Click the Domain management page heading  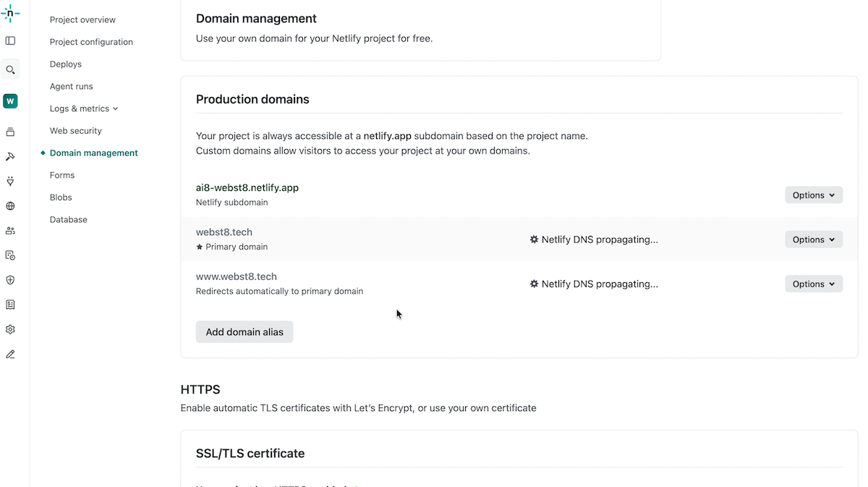click(x=256, y=18)
